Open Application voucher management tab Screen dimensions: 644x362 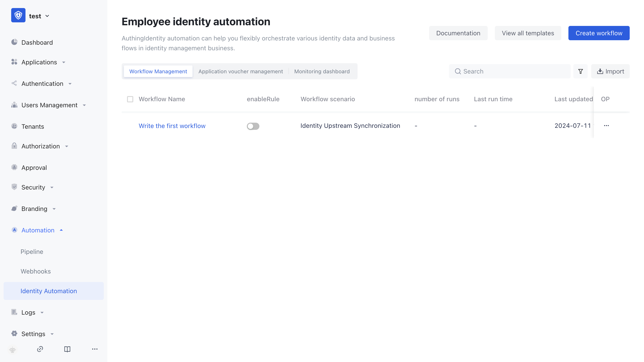coord(241,71)
